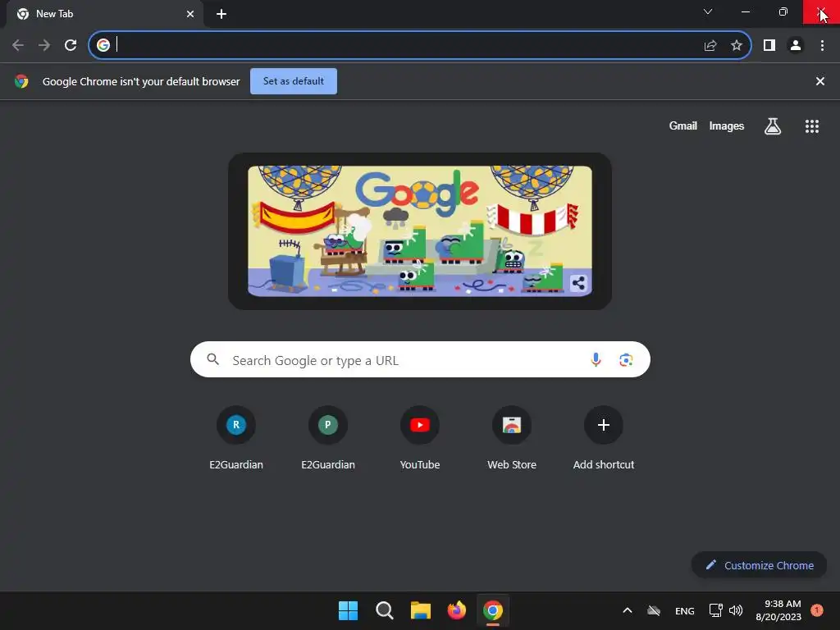Open File Explorer from taskbar
The image size is (840, 630).
(421, 610)
